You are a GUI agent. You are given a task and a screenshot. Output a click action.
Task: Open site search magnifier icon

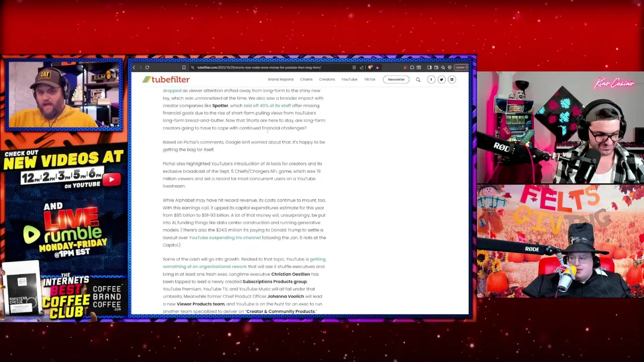point(418,79)
